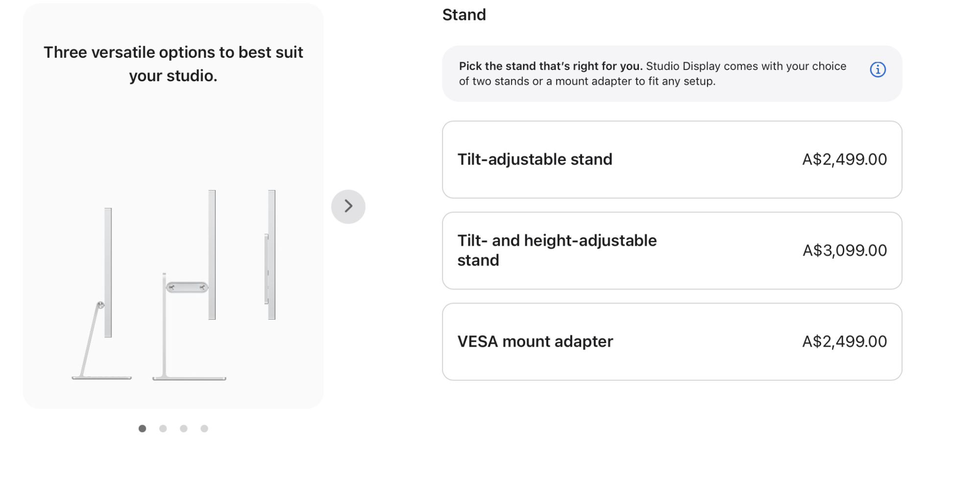The width and height of the screenshot is (980, 491).
Task: Click the A$3,099.00 price label
Action: pos(844,251)
